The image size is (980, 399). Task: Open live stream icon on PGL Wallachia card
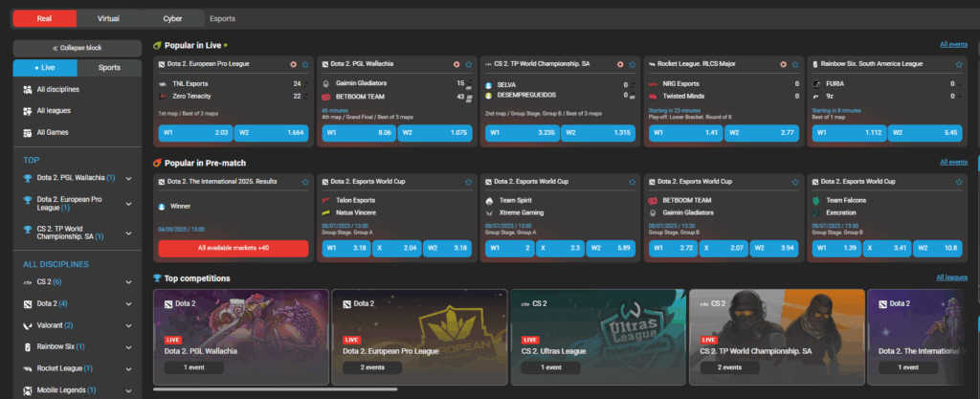tap(457, 64)
